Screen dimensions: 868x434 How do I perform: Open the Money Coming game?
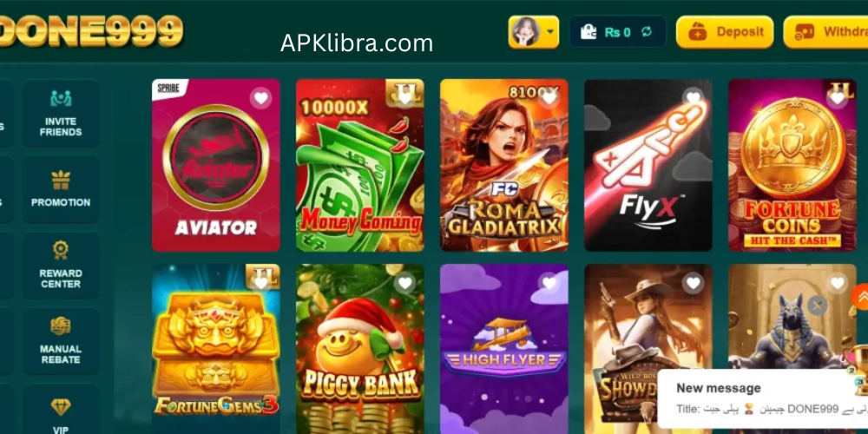coord(360,165)
